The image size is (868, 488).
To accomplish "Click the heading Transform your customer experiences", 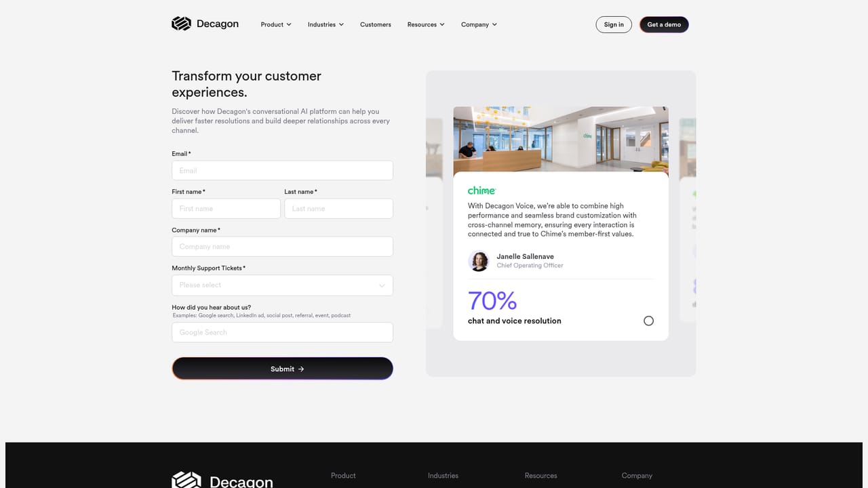I will click(x=247, y=84).
